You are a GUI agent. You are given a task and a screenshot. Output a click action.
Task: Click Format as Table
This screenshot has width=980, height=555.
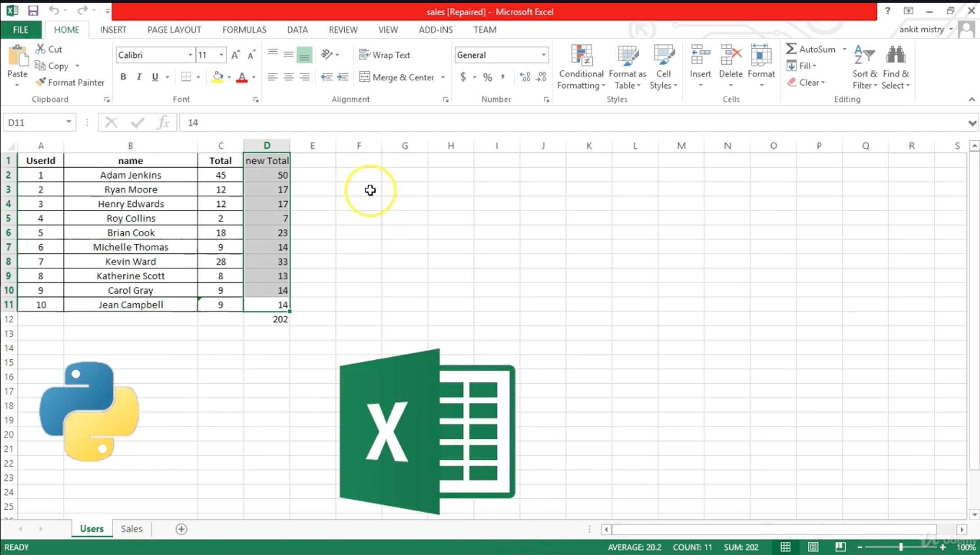point(628,67)
